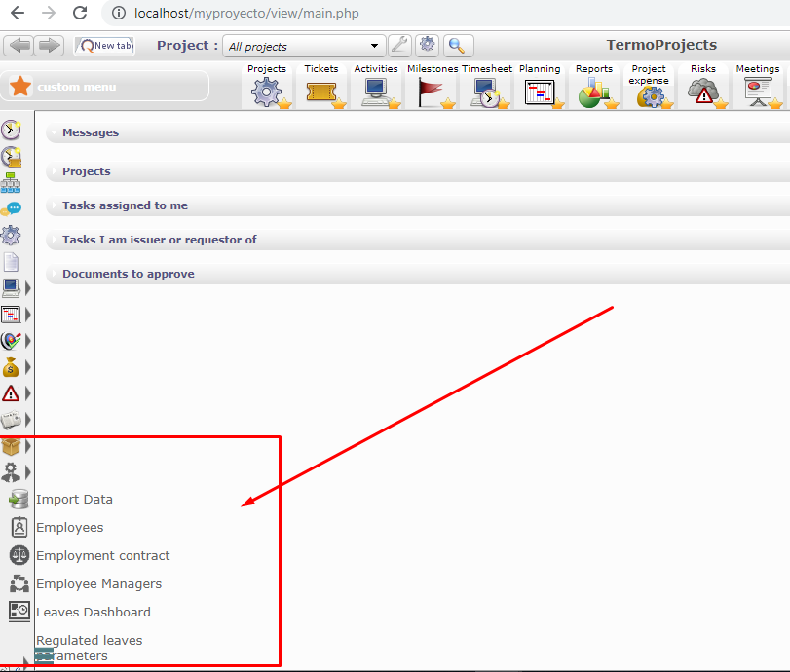Open the All projects dropdown
790x672 pixels.
(x=304, y=46)
